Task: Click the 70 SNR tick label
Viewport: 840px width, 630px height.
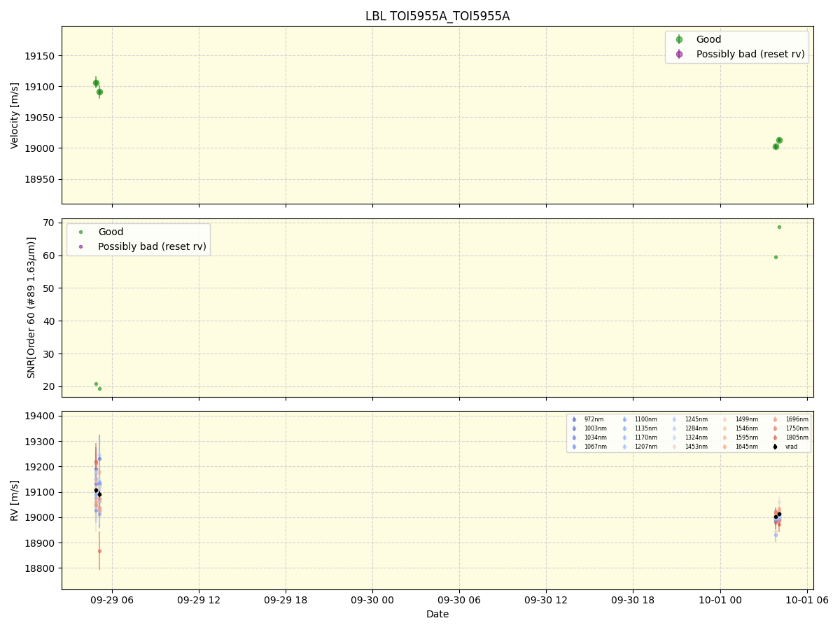Action: [50, 223]
